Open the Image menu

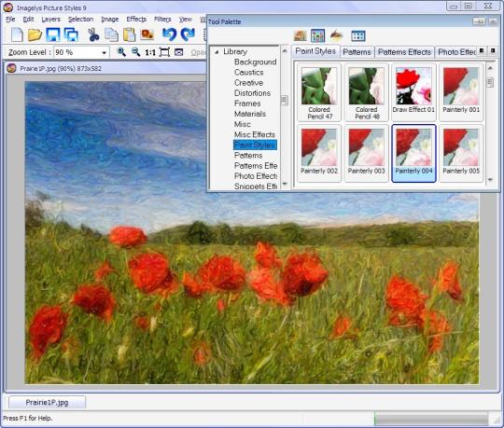tap(109, 20)
